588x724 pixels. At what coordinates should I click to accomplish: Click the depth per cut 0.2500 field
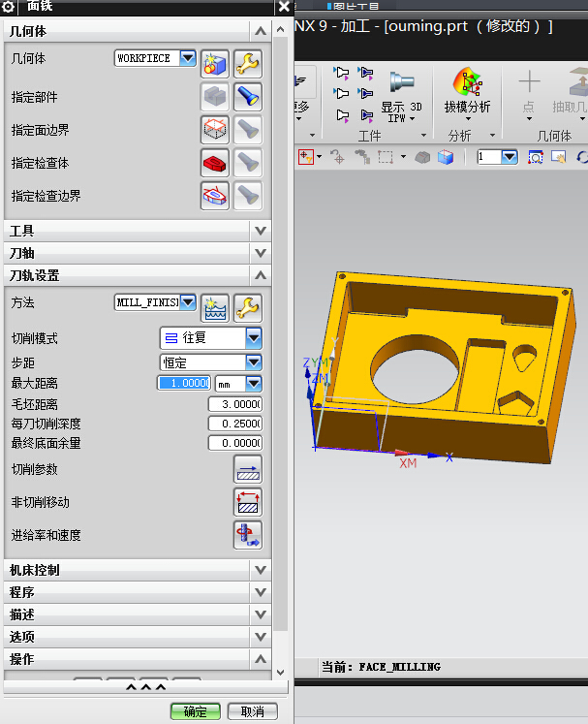pos(235,424)
